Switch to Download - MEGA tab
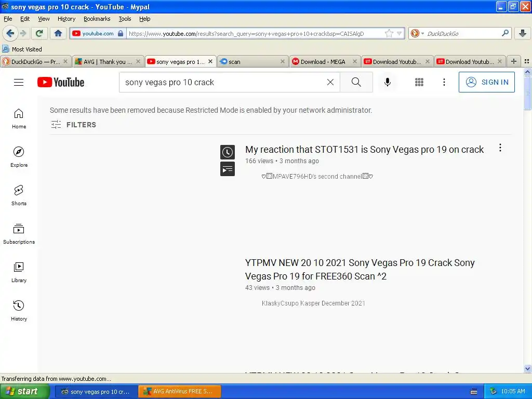Screen dimensions: 532x399 (x=325, y=61)
